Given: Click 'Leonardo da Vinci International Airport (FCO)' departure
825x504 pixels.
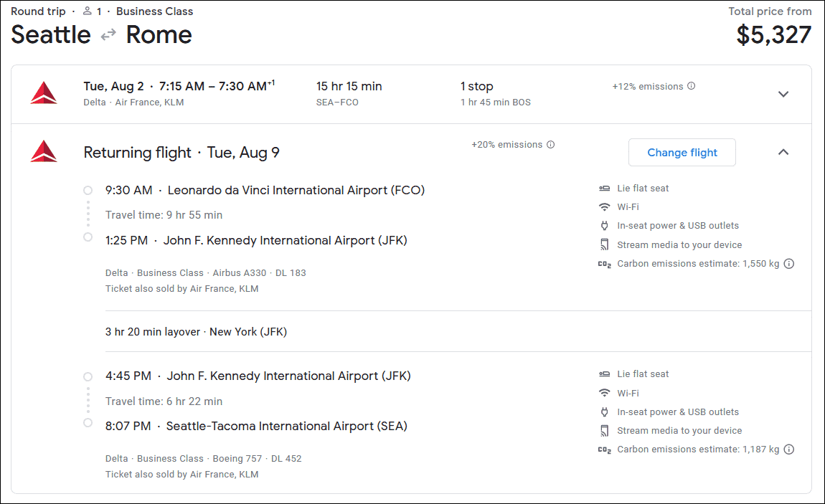Looking at the screenshot, I should [x=296, y=190].
